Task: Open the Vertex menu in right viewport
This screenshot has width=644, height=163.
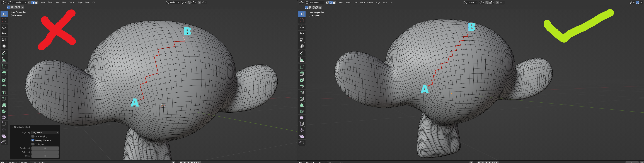Action: [x=370, y=3]
